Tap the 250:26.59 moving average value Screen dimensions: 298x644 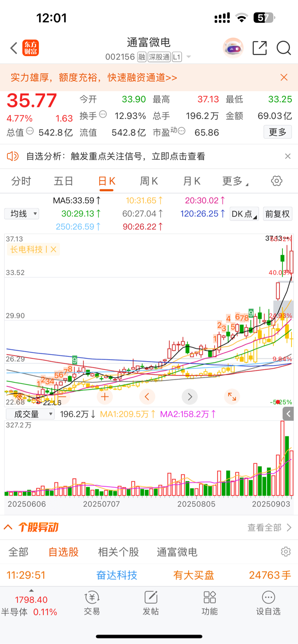pyautogui.click(x=78, y=226)
